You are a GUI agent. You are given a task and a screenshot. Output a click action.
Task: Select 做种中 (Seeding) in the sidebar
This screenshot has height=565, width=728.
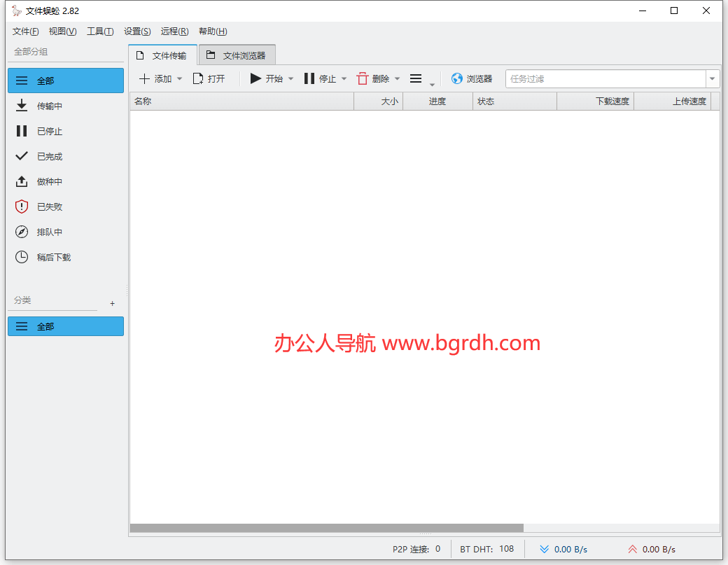tap(49, 182)
